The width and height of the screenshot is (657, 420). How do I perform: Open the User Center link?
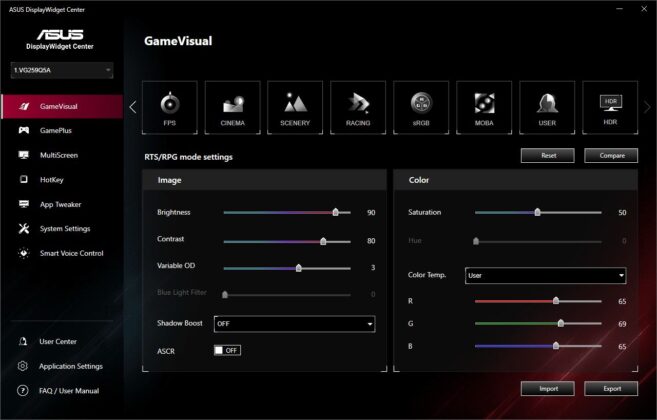pyautogui.click(x=58, y=341)
